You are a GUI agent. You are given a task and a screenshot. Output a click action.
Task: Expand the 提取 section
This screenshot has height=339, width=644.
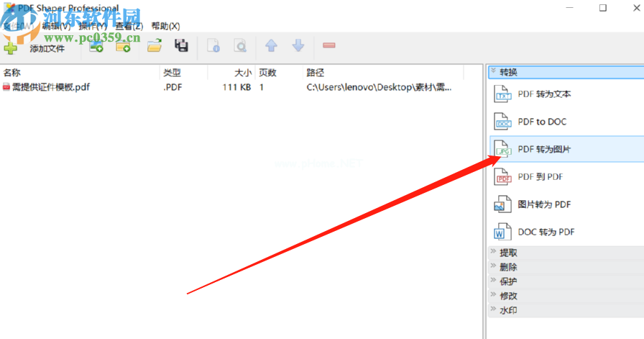click(508, 253)
